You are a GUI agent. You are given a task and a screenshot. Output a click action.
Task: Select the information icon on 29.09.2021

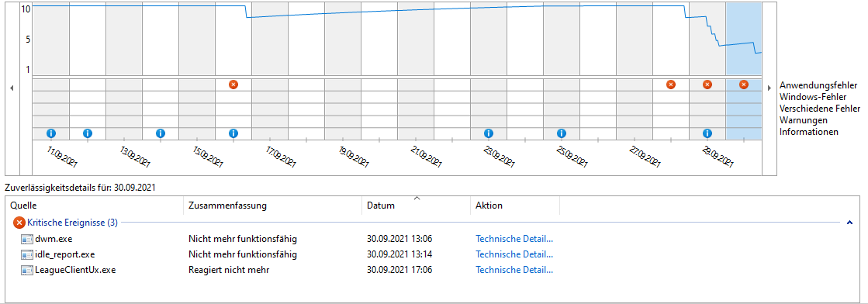(707, 133)
